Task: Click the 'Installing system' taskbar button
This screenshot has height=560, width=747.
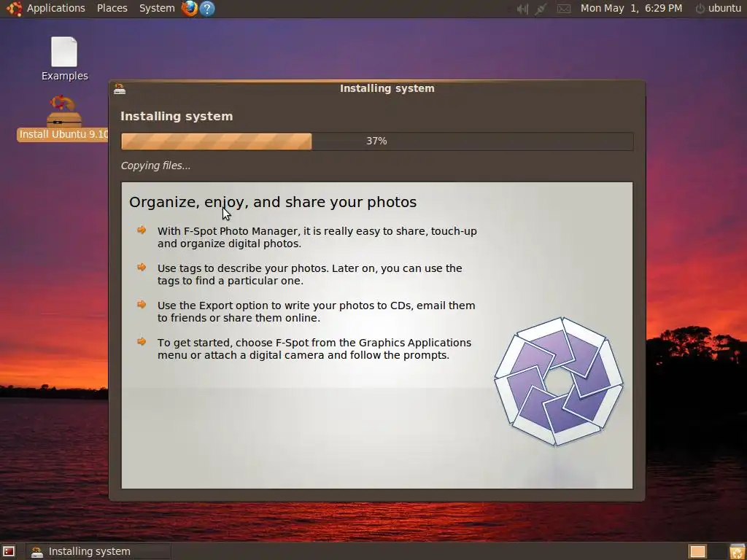Action: click(x=98, y=551)
